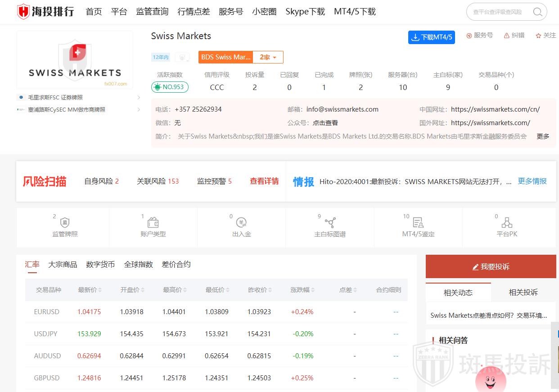Expand the 塞浦路斯CySEC MM做市商牌照 entry
The image size is (559, 392).
tap(138, 109)
